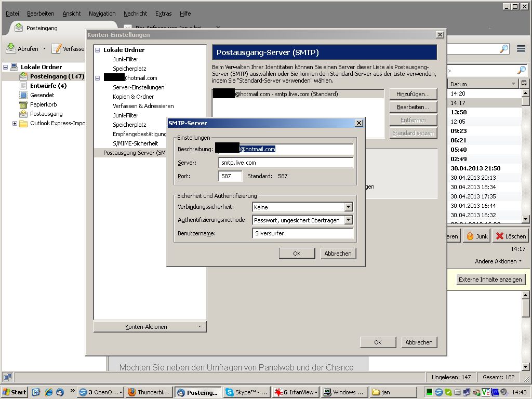This screenshot has width=532, height=399.
Task: Open the Datei menu
Action: (12, 14)
